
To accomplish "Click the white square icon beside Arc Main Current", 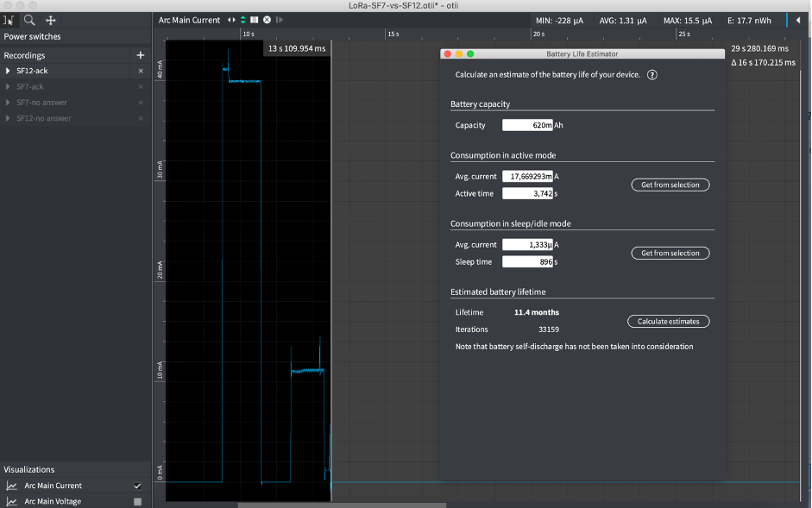I will point(255,20).
